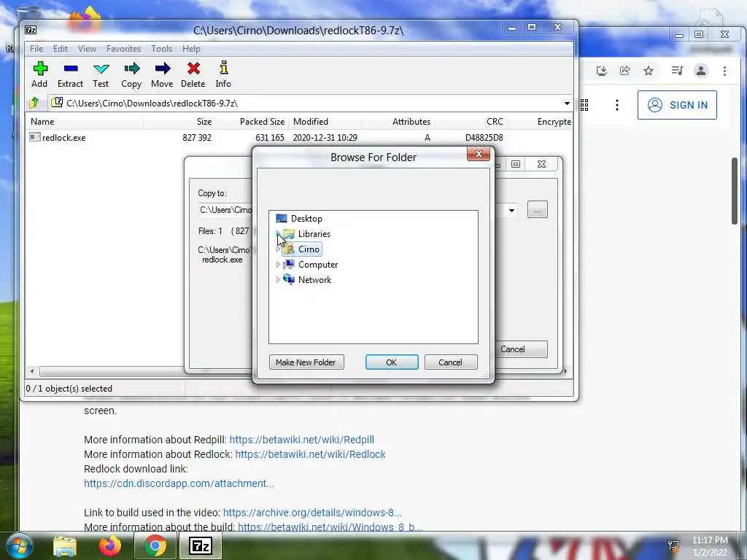
Task: Open the Copy to path dropdown arrow
Action: pos(511,211)
